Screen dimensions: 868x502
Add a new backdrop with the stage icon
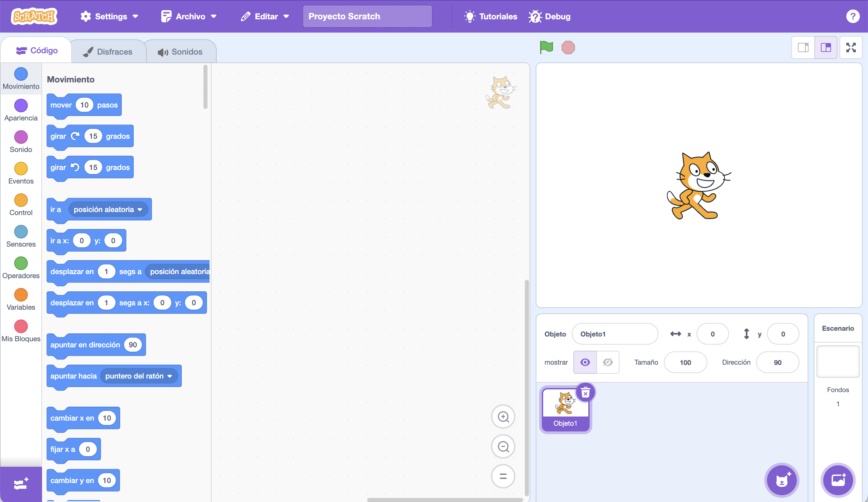click(x=839, y=480)
